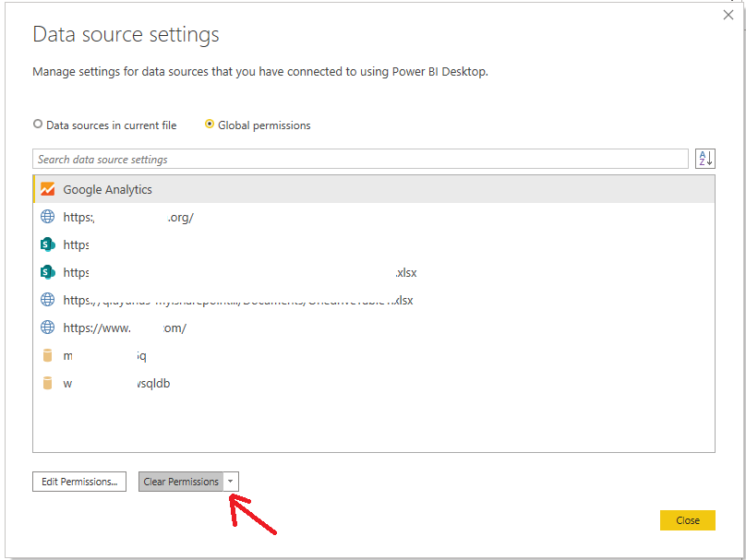Click the globe icon next to the https://www entry

pyautogui.click(x=48, y=328)
